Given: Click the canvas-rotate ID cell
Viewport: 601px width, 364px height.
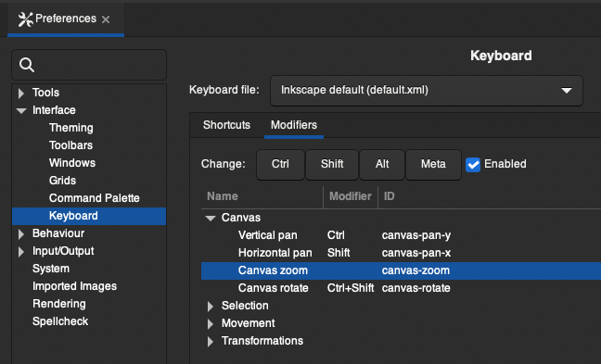Looking at the screenshot, I should point(416,288).
